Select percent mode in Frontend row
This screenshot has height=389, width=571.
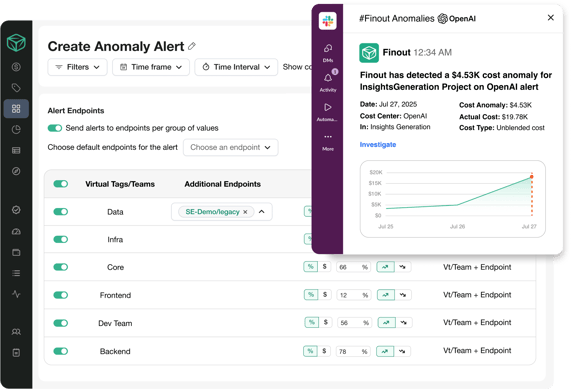311,295
